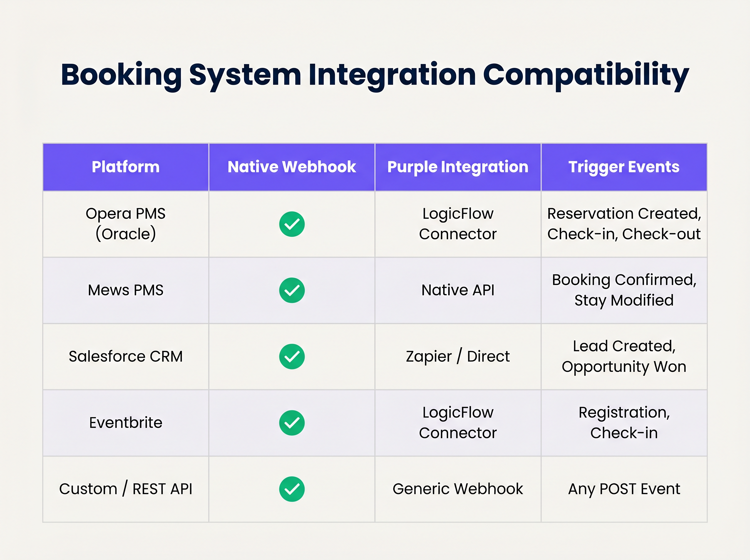
Task: Click the Zapier / Direct integration entry
Action: (457, 356)
